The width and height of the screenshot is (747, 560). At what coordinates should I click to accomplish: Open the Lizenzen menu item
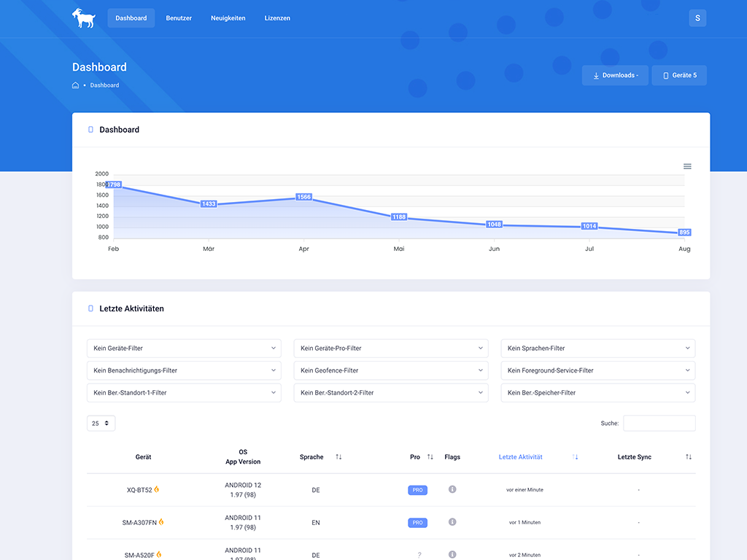(277, 18)
